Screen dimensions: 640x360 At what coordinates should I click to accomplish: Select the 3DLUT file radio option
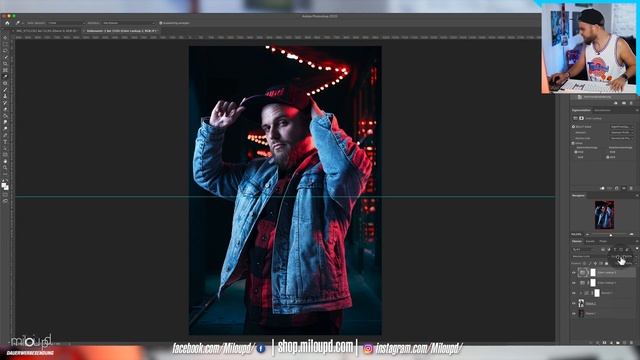[x=573, y=127]
